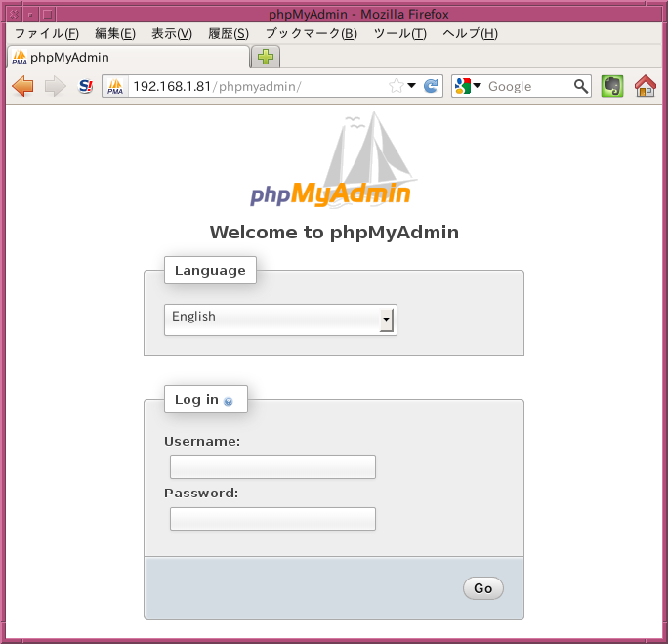
Task: Click the search magnifier icon
Action: 581,86
